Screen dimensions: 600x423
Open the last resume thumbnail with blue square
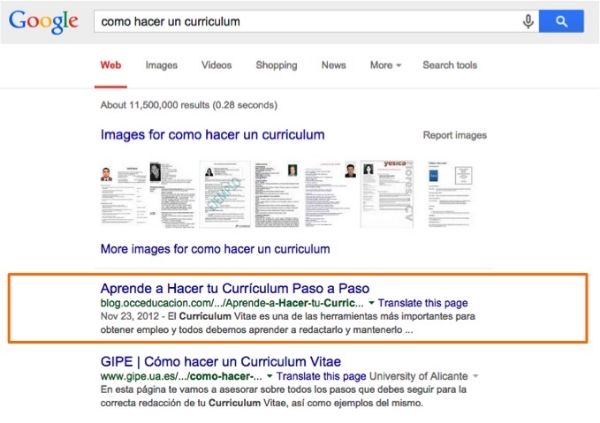coord(450,194)
